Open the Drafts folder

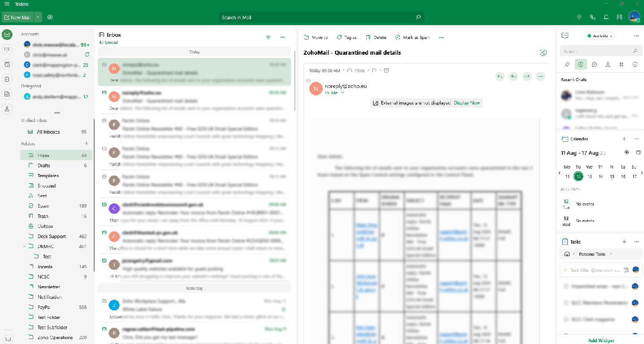coord(56,165)
